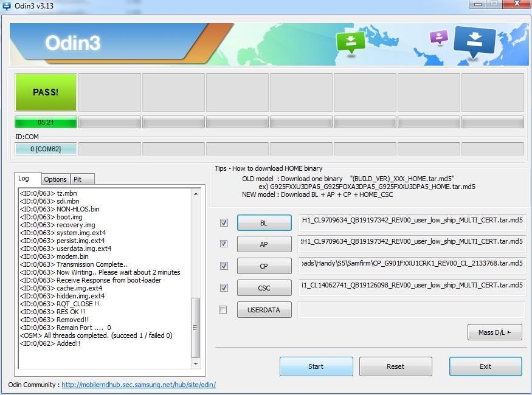The height and width of the screenshot is (395, 532).
Task: Click the 'Now Writing..' log line
Action: click(100, 272)
